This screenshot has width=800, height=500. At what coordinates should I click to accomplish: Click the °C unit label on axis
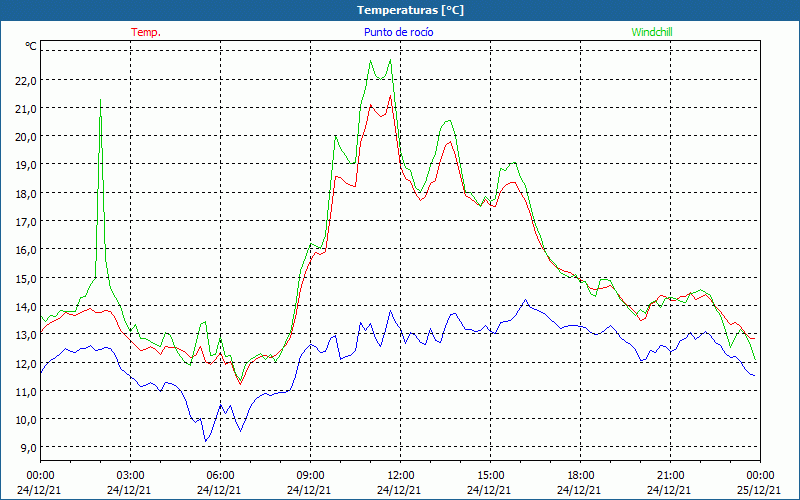31,46
